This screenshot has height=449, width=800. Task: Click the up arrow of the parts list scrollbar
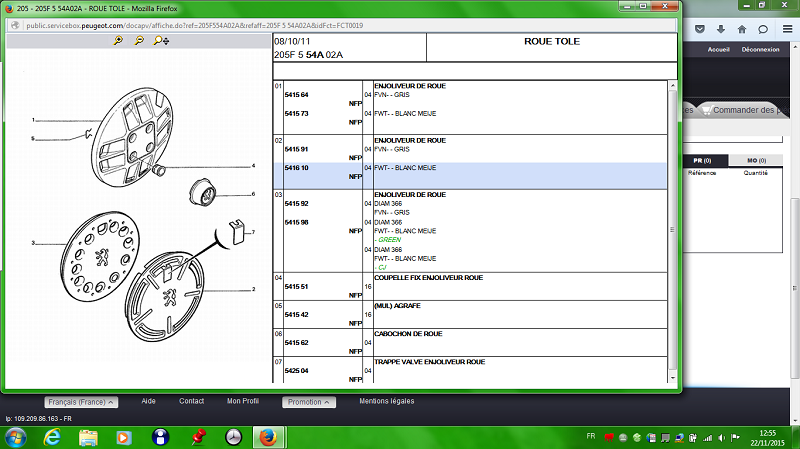(672, 86)
